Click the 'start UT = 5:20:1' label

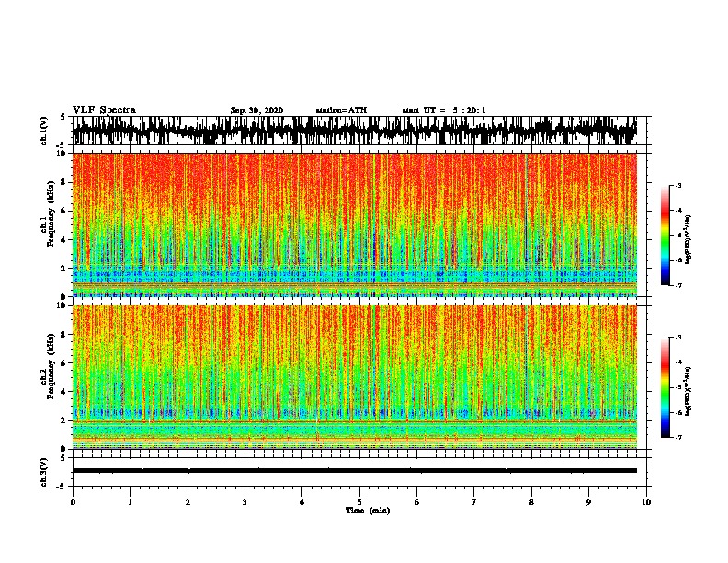(444, 110)
